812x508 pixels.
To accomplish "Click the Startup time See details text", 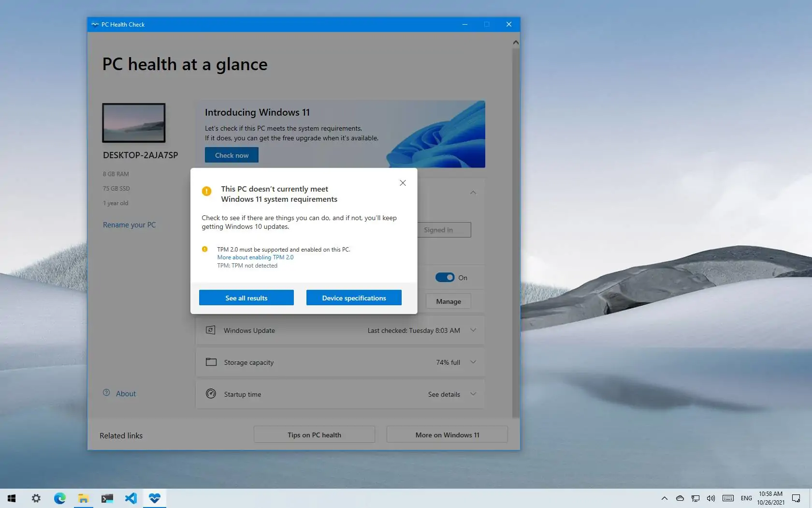I will tap(444, 394).
